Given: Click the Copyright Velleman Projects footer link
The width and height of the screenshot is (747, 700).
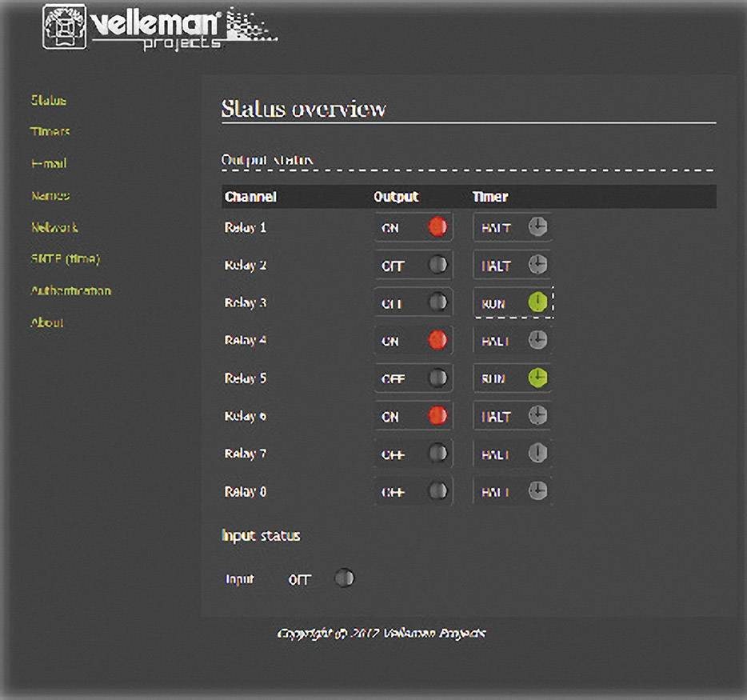Looking at the screenshot, I should point(381,632).
